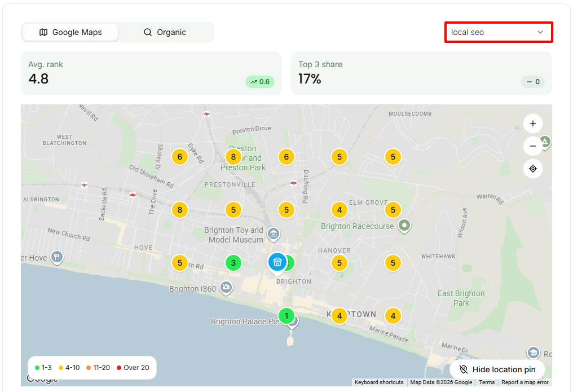Image resolution: width=573 pixels, height=392 pixels.
Task: Open Keyboard shortcuts link
Action: [x=378, y=382]
